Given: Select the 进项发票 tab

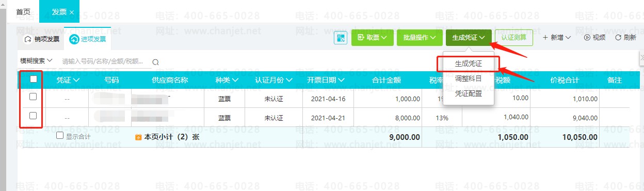Looking at the screenshot, I should coord(88,39).
